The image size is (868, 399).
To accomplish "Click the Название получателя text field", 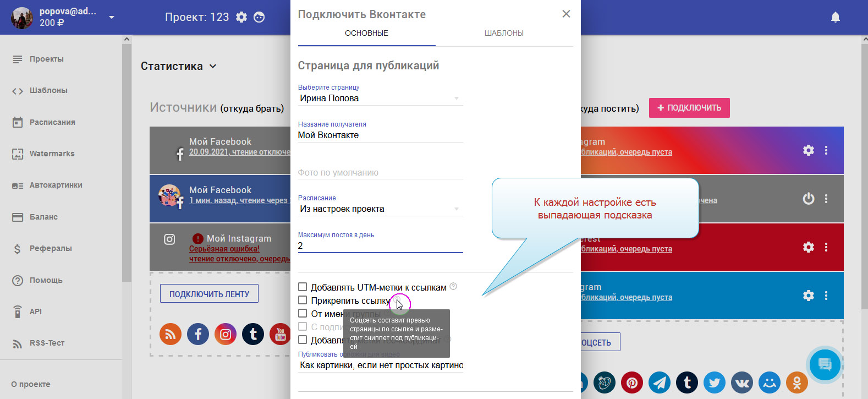I will pos(380,135).
